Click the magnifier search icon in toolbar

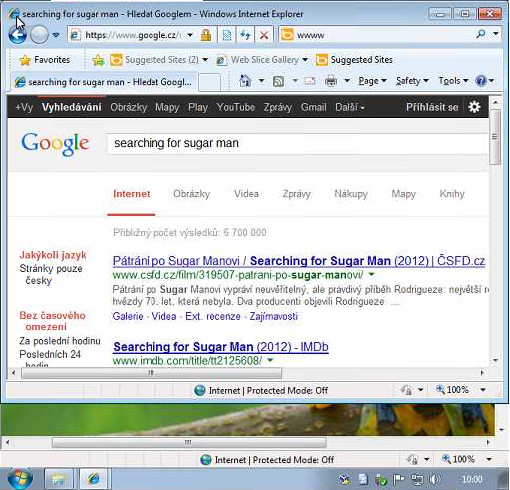click(481, 34)
